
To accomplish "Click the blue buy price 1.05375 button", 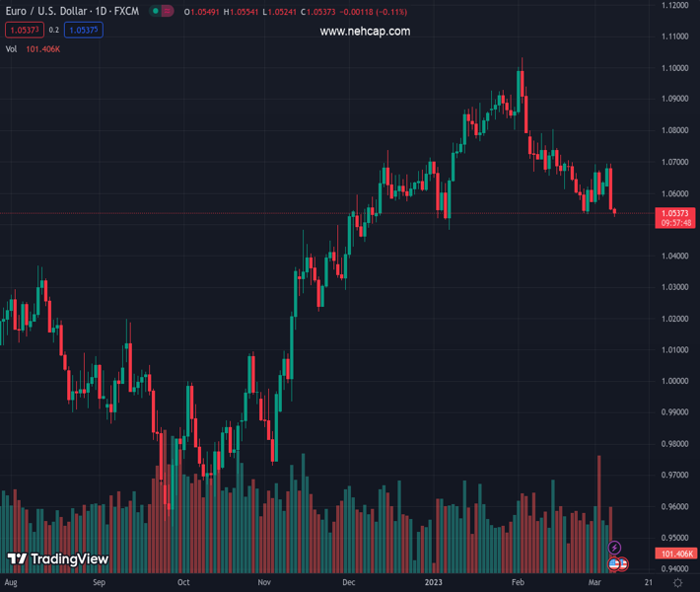I will pos(84,30).
